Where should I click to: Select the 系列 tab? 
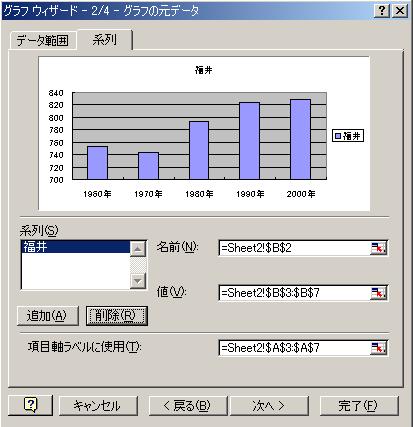[x=105, y=40]
